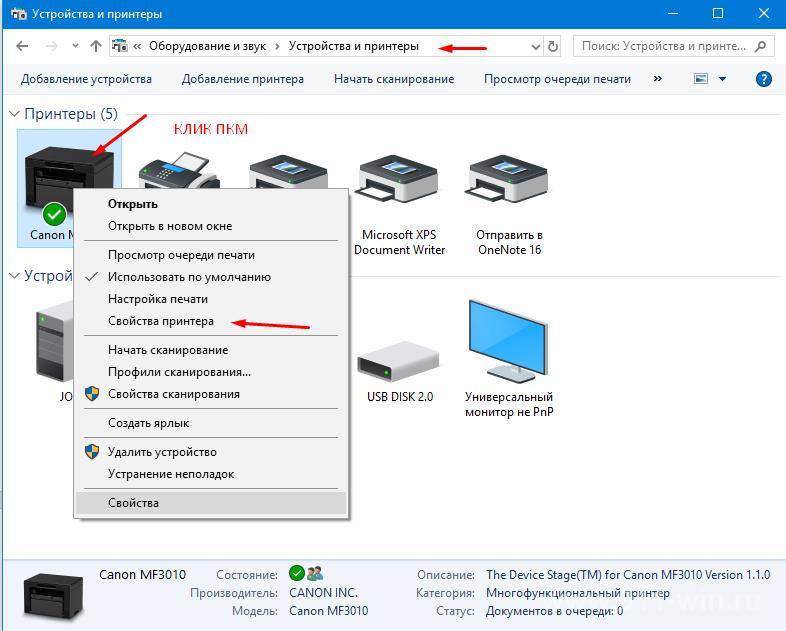The image size is (786, 631).
Task: Choose 'Свойства сканирования' menu item
Action: click(x=211, y=394)
